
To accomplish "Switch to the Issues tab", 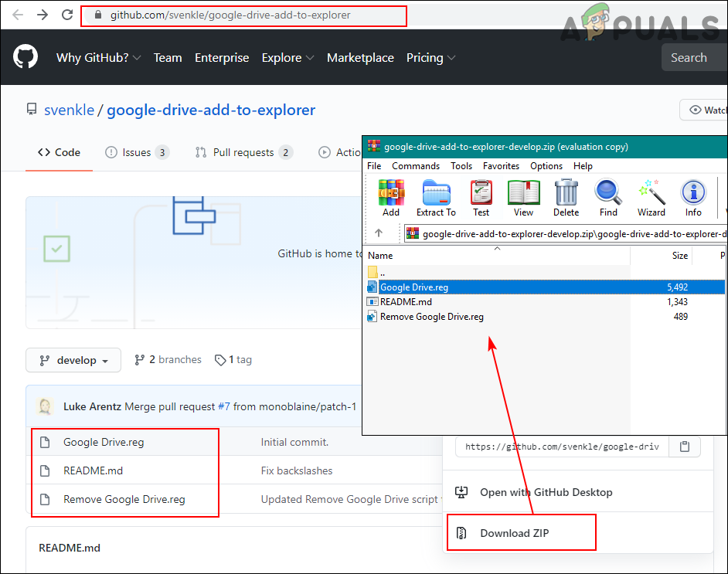I will tap(138, 152).
